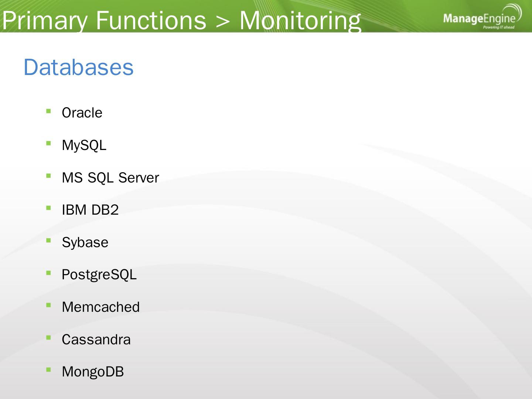Click the MongoDB list item
The width and height of the screenshot is (532, 399).
93,372
